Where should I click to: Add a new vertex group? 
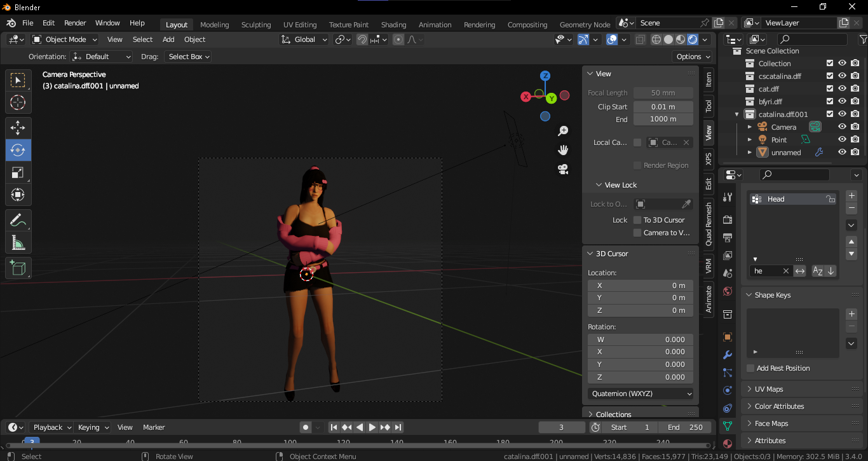[852, 196]
